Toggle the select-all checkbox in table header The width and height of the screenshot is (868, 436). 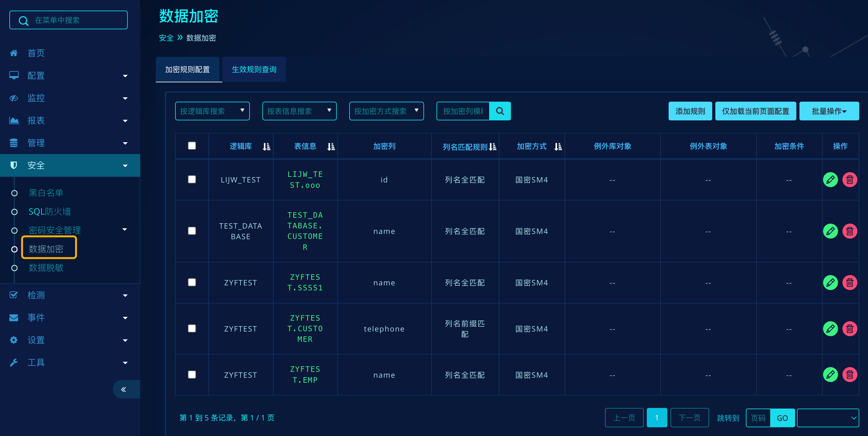(192, 146)
